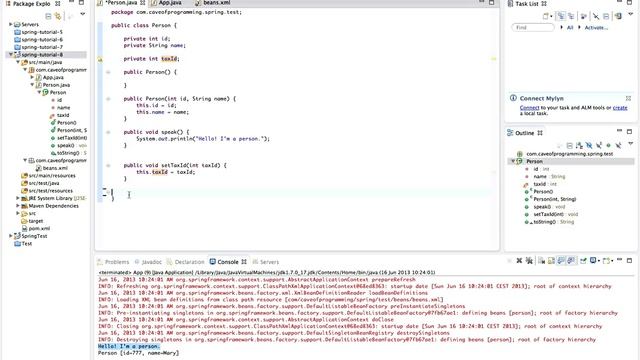Expand the SpringTest project
This screenshot has width=640, height=360.
11,236
